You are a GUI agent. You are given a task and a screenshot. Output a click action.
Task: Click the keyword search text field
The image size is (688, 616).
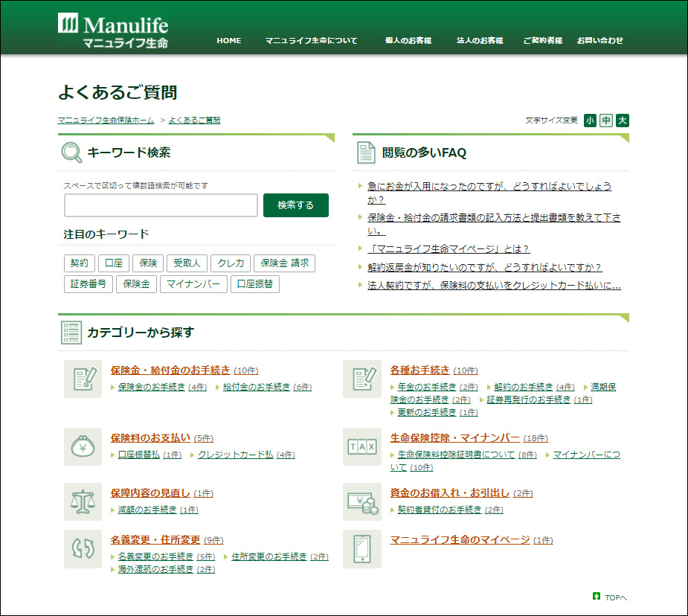coord(161,205)
